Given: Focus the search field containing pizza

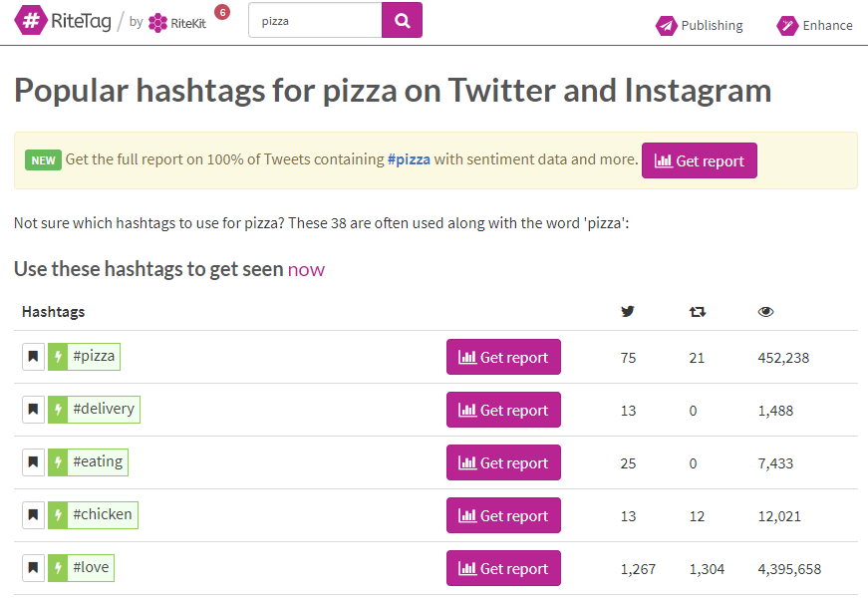Looking at the screenshot, I should point(315,21).
